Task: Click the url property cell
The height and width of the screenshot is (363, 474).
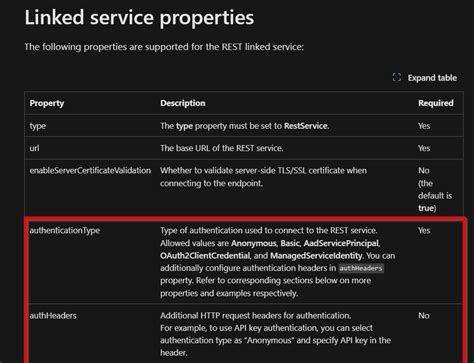Action: pos(34,148)
